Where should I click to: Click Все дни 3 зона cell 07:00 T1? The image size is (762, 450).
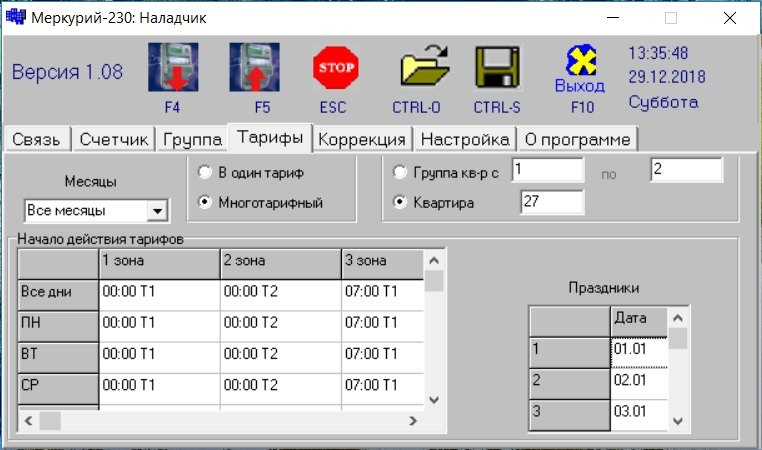(383, 295)
